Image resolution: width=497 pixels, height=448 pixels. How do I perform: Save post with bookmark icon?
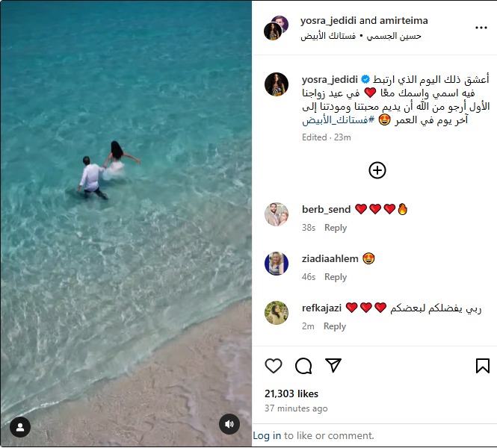point(482,366)
